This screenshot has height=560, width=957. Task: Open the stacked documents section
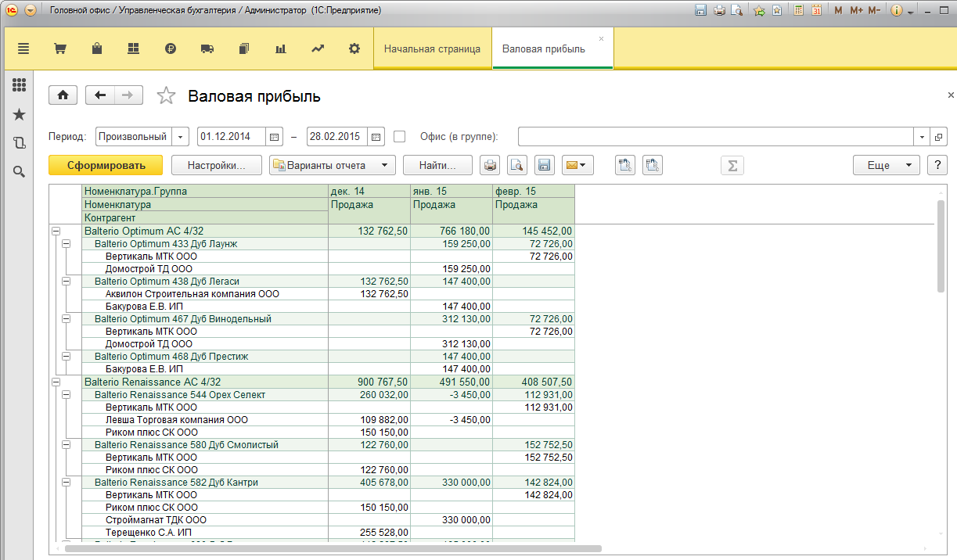point(243,48)
